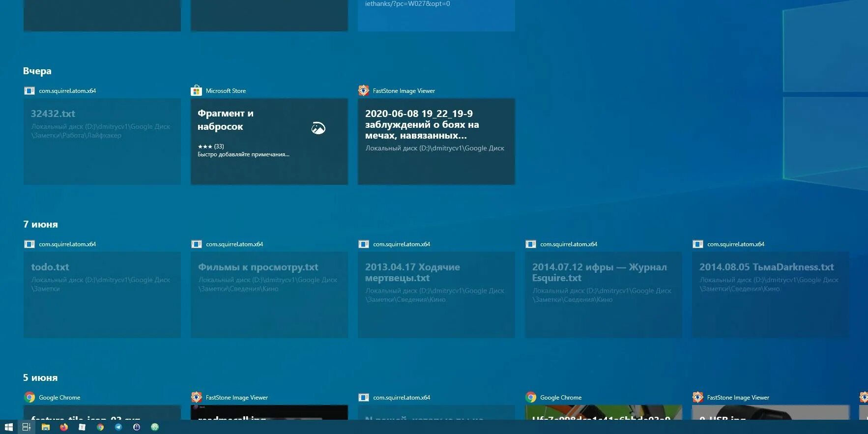Click the FastStone Image Viewer label under Вчера

pyautogui.click(x=404, y=91)
